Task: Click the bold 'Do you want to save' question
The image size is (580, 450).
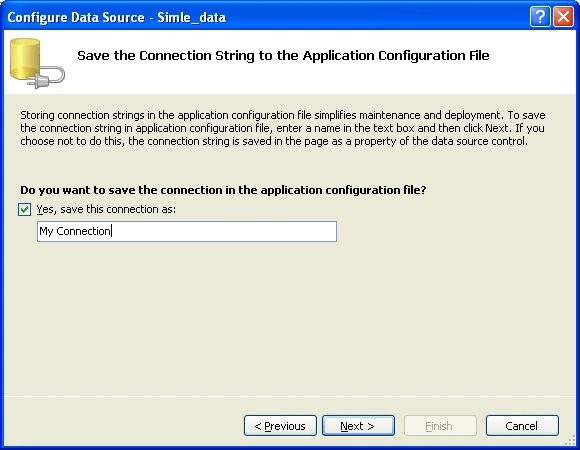Action: tap(223, 190)
